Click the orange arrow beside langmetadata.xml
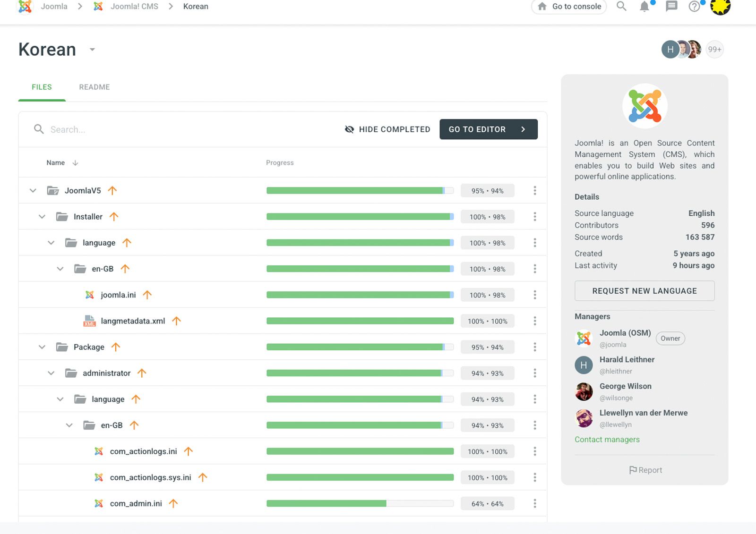 (x=176, y=321)
